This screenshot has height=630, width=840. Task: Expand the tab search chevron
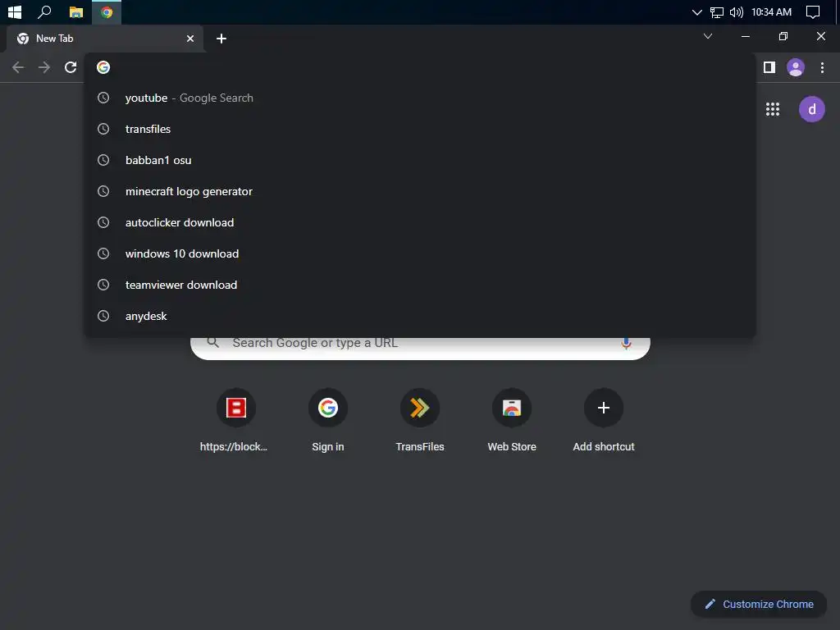coord(708,36)
